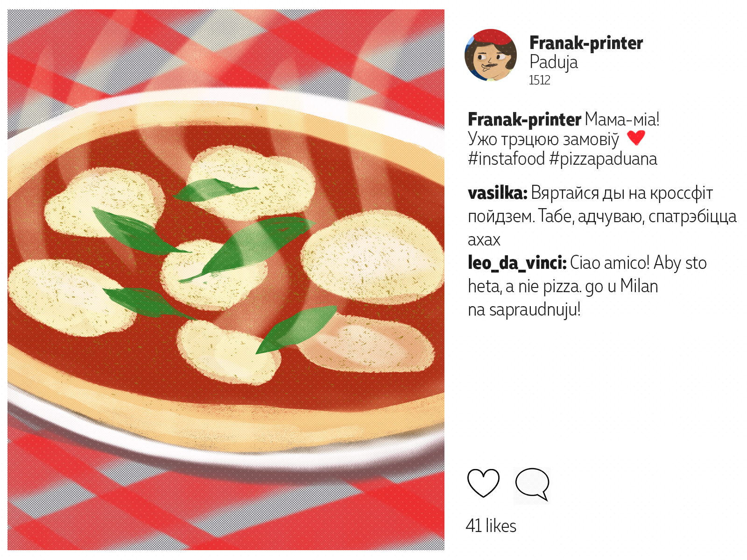The image size is (747, 560).
Task: Click the caption text "Мама-міа!"
Action: pos(622,119)
